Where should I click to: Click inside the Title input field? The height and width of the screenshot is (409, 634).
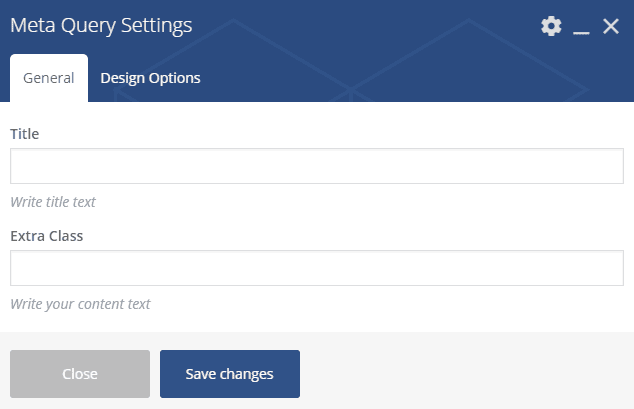click(x=316, y=166)
